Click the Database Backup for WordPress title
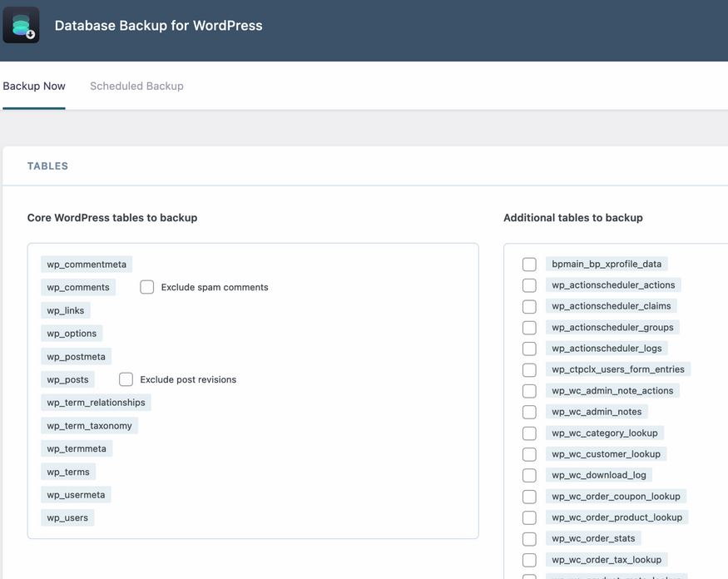 tap(158, 25)
